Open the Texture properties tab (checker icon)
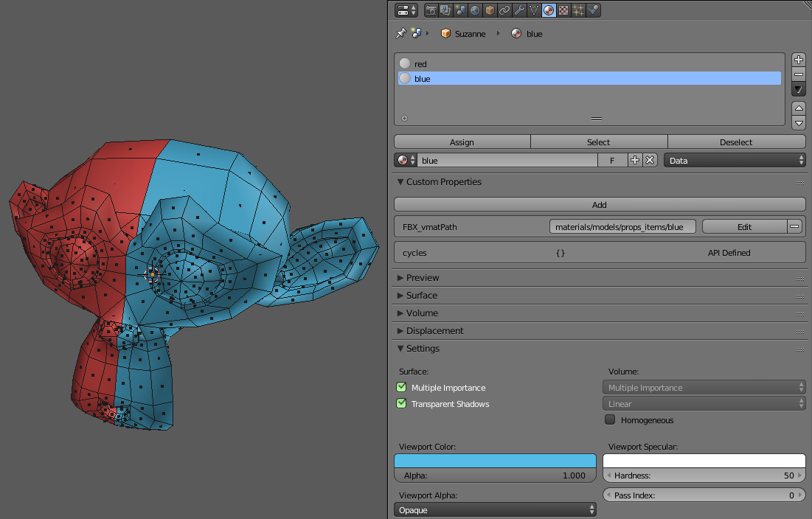812x519 pixels. coord(563,10)
